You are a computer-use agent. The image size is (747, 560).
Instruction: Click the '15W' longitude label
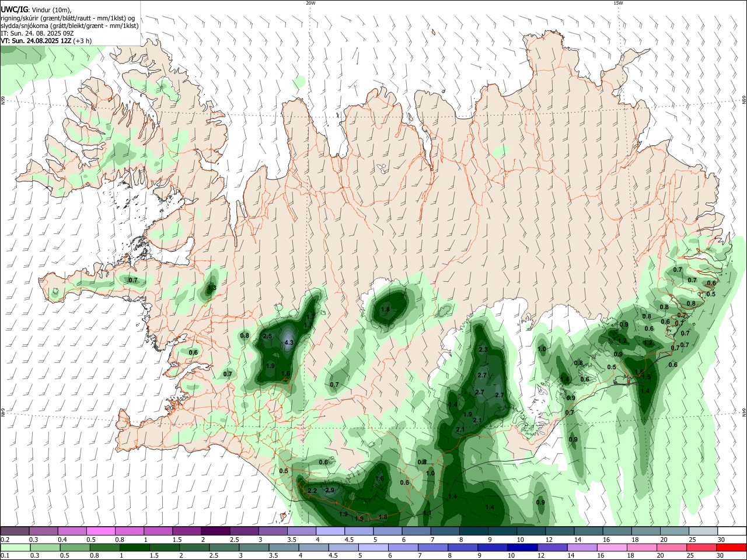point(618,3)
